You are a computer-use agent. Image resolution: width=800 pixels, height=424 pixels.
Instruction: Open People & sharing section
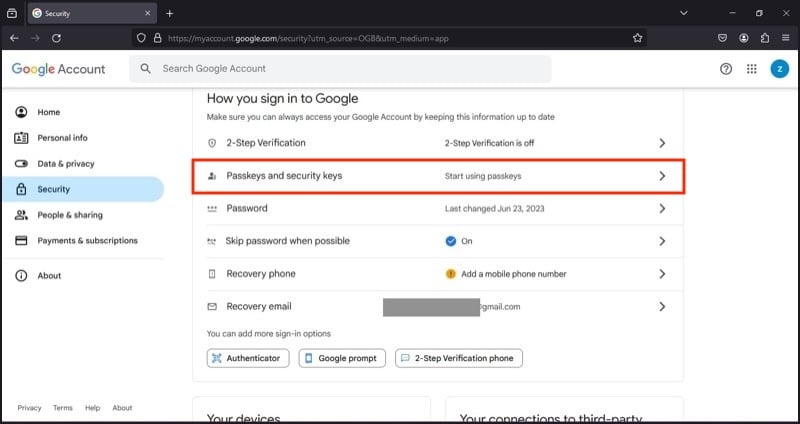83,215
